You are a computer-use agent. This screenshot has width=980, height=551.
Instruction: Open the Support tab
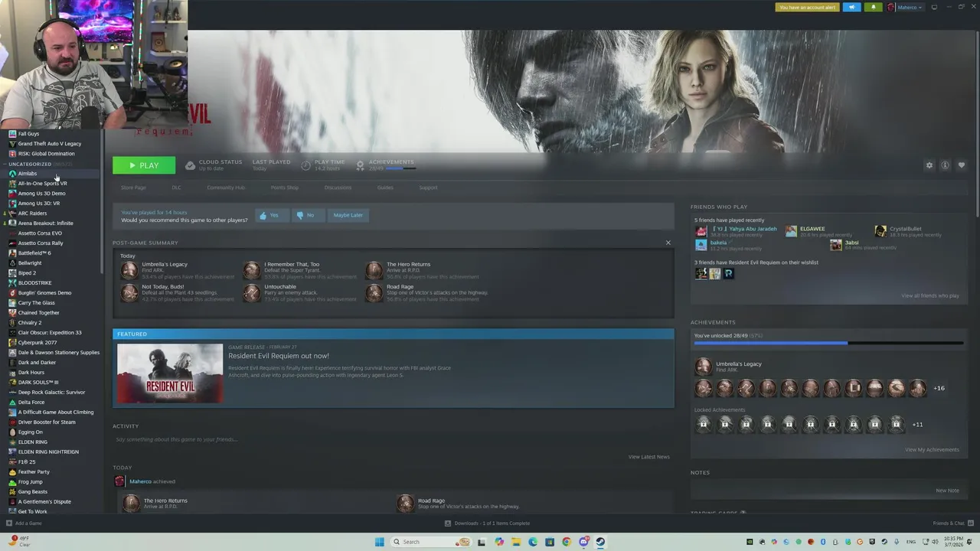pyautogui.click(x=428, y=187)
